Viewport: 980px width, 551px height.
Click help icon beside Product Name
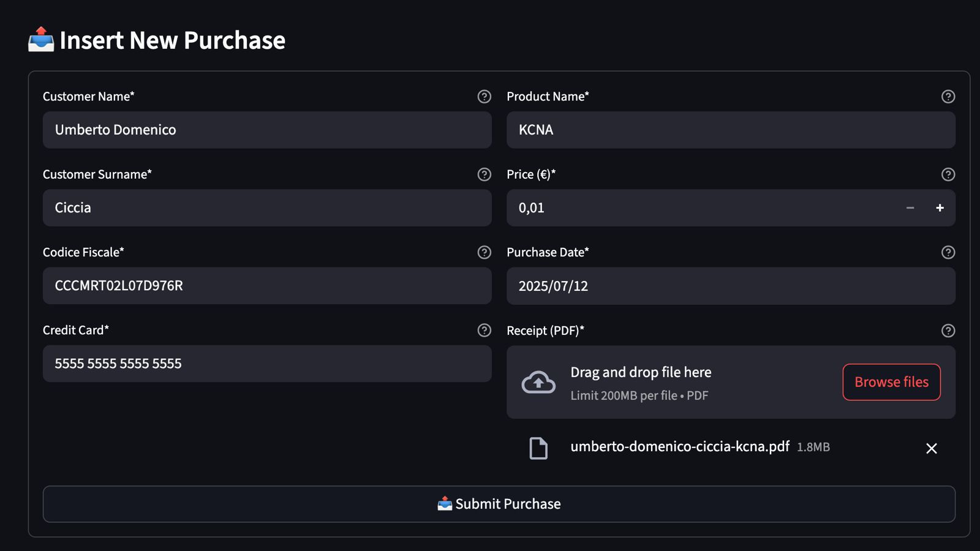[x=948, y=97]
